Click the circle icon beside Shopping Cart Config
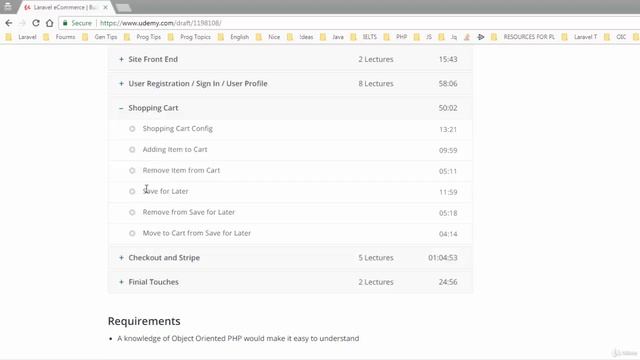This screenshot has width=640, height=360. 132,129
